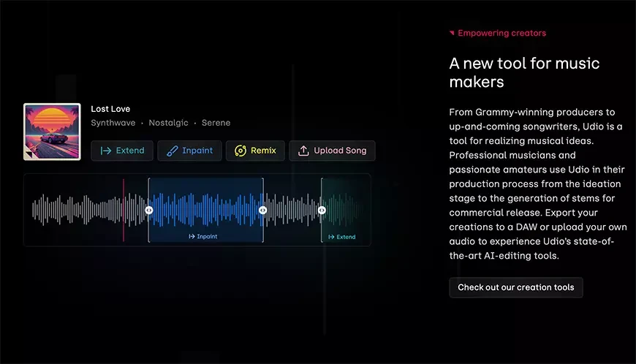Select the Serene mood tag
This screenshot has width=636, height=364.
(x=216, y=123)
